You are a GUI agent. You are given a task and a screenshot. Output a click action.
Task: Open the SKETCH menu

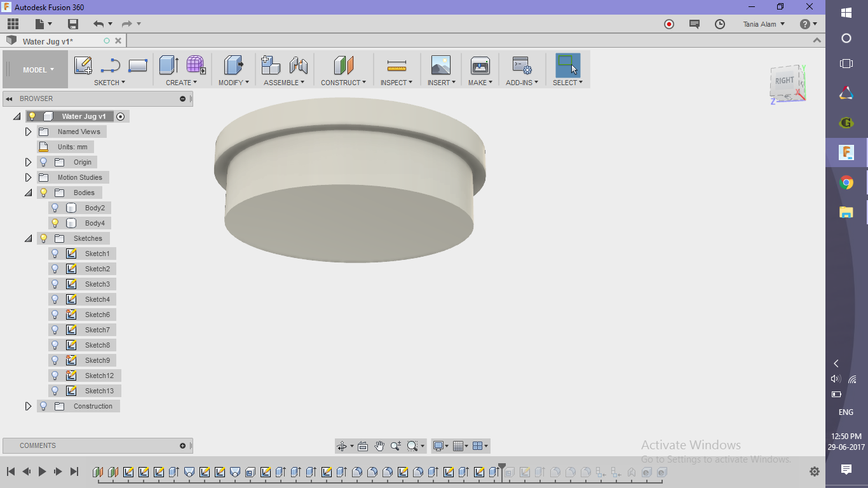click(109, 83)
